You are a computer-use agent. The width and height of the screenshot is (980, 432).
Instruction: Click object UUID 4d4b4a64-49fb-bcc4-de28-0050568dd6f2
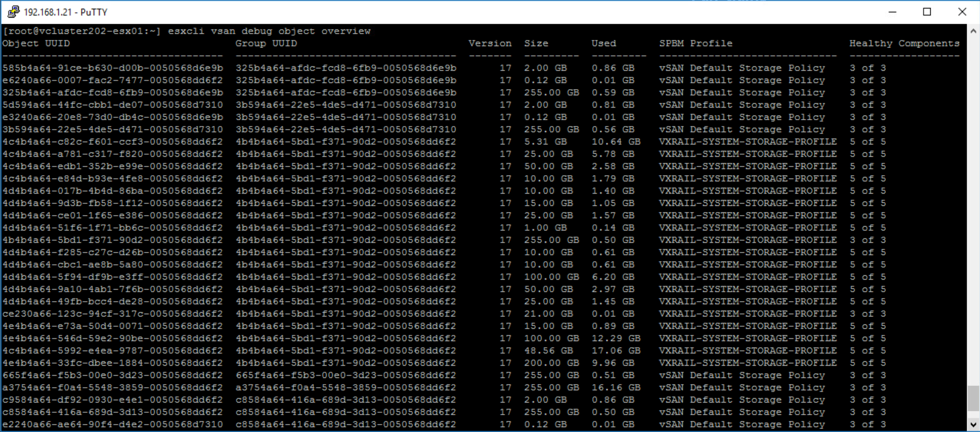[x=112, y=302]
